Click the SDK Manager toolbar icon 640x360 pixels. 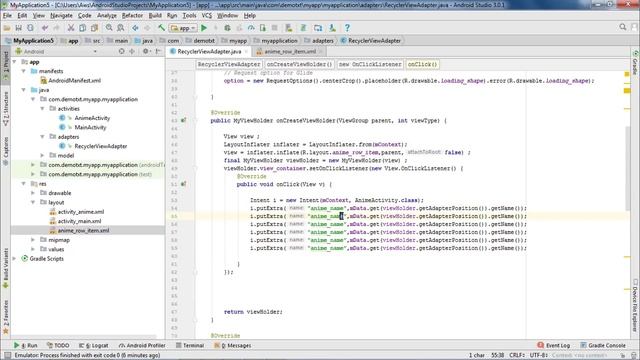click(332, 28)
